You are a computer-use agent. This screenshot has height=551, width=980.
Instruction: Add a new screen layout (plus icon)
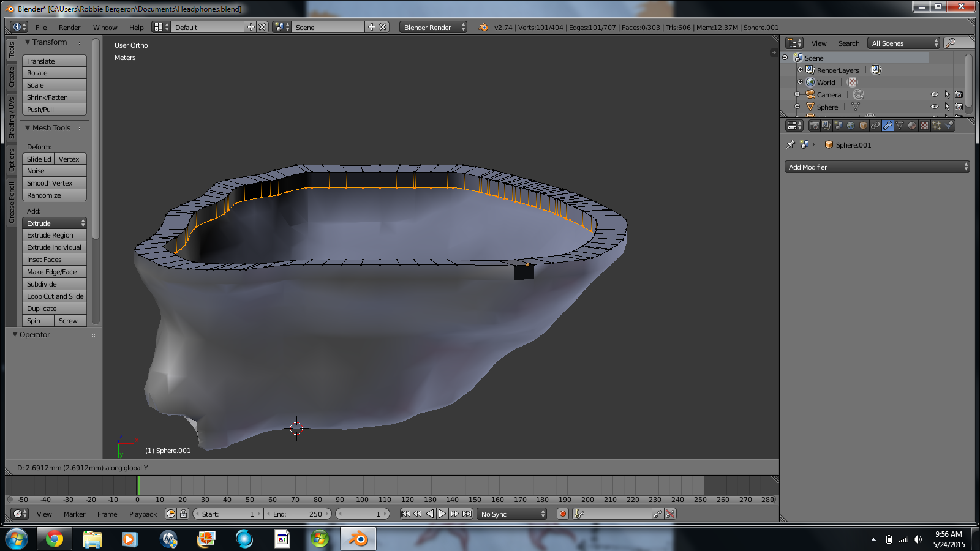point(251,27)
